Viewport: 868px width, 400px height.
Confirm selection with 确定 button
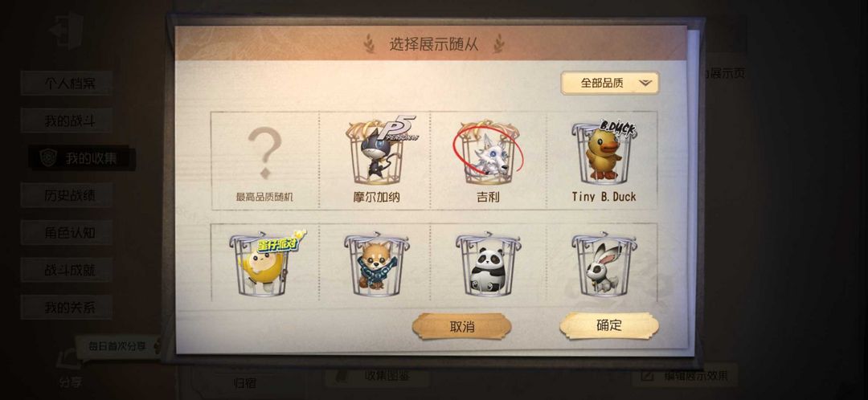tap(609, 325)
